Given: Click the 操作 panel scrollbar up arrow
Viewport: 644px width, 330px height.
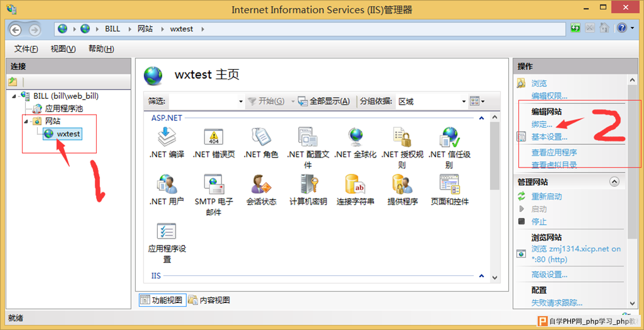Looking at the screenshot, I should pyautogui.click(x=631, y=80).
